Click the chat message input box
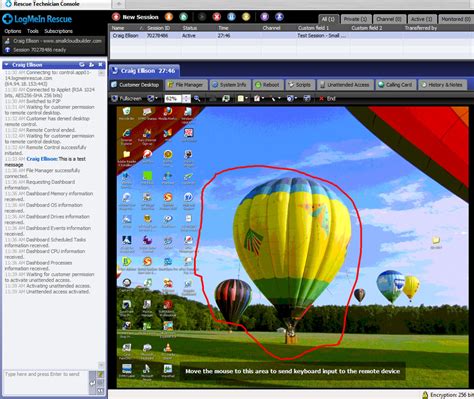 [46, 382]
